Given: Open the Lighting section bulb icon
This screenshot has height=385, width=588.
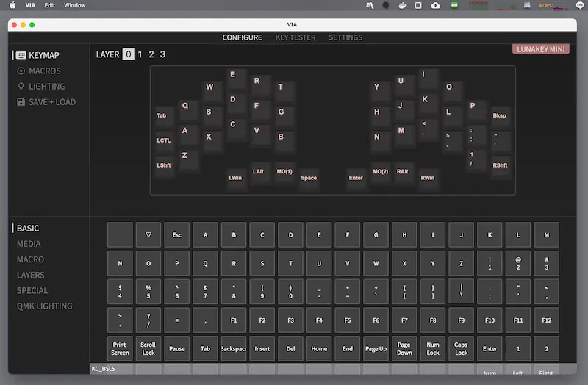Looking at the screenshot, I should pos(21,87).
